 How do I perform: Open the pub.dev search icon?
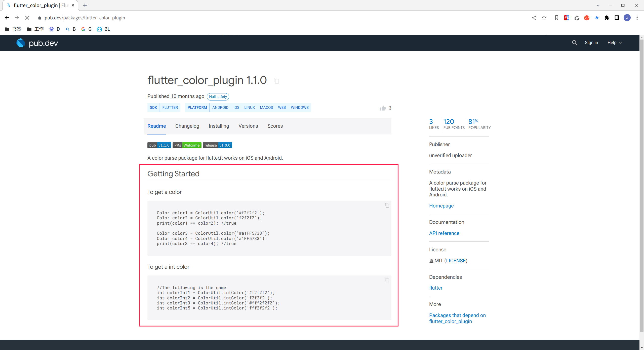tap(575, 43)
